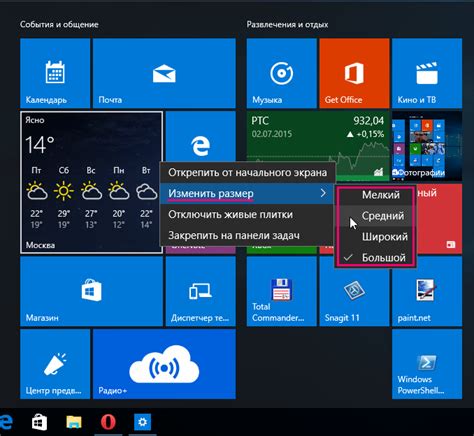Open the Москва weather tile
The width and height of the screenshot is (474, 436).
92,182
